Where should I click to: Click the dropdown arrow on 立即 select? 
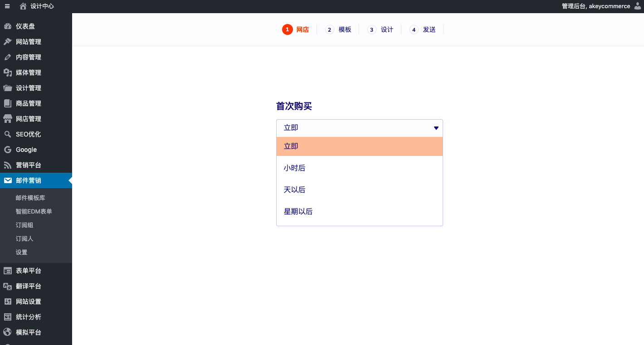click(436, 128)
